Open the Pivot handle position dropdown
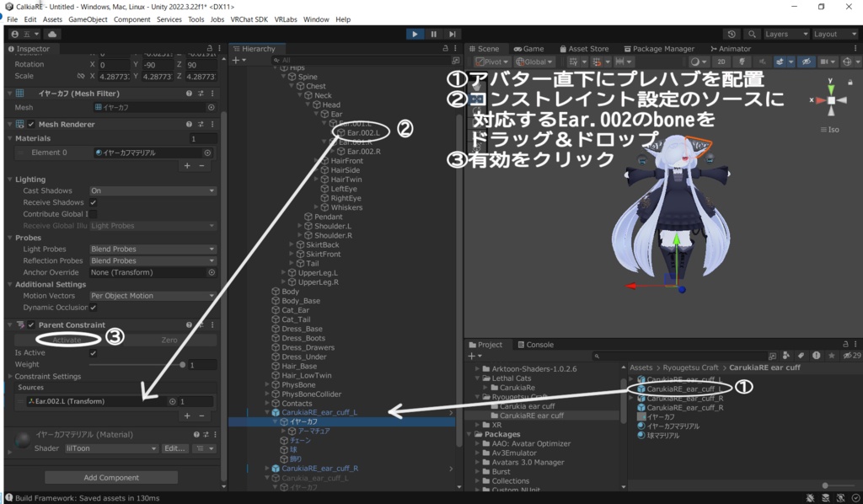Image resolution: width=863 pixels, height=504 pixels. coord(492,62)
